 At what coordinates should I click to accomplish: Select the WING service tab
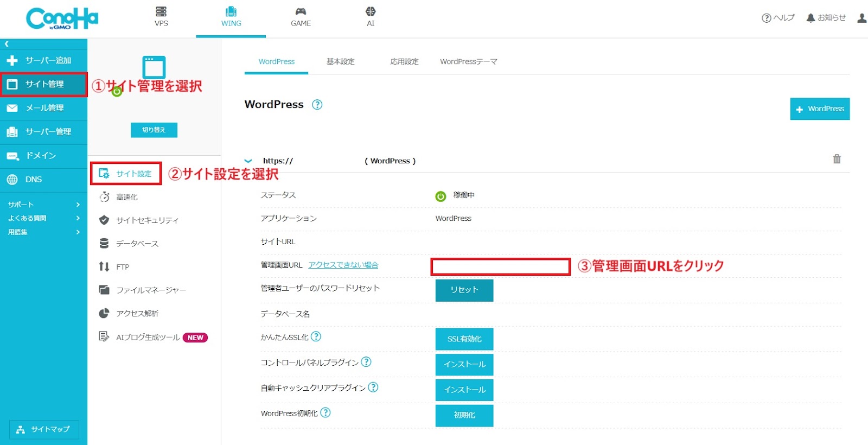pyautogui.click(x=231, y=17)
